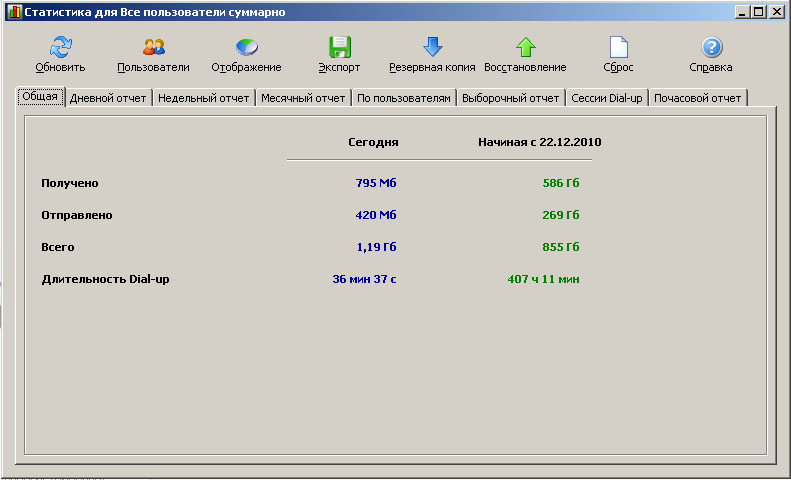Open the Пользователи users icon
Screen dimensions: 791x480
(x=153, y=47)
